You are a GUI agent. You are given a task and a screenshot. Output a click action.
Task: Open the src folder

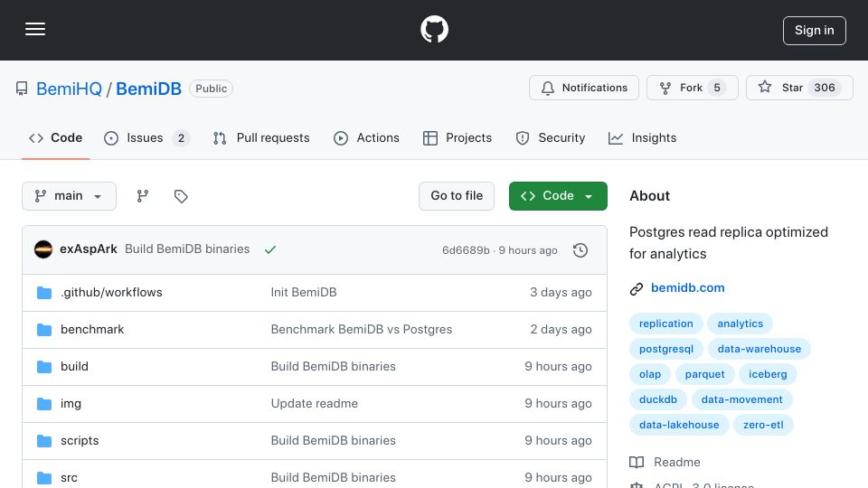click(x=70, y=477)
